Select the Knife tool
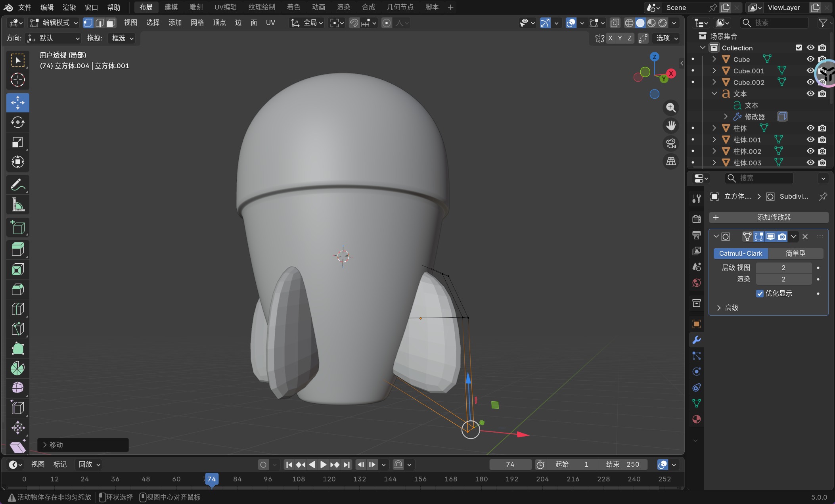This screenshot has width=835, height=504. pyautogui.click(x=17, y=329)
